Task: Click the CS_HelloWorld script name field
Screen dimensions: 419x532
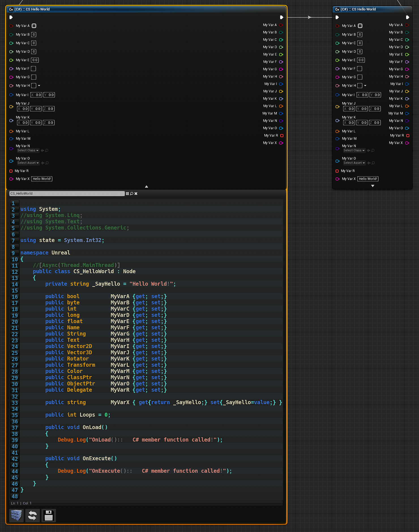Action: point(67,194)
